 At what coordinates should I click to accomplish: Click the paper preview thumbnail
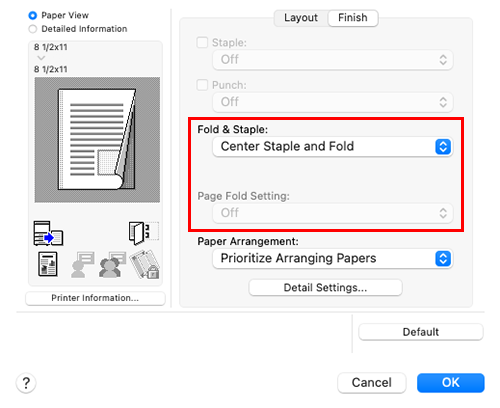click(97, 140)
